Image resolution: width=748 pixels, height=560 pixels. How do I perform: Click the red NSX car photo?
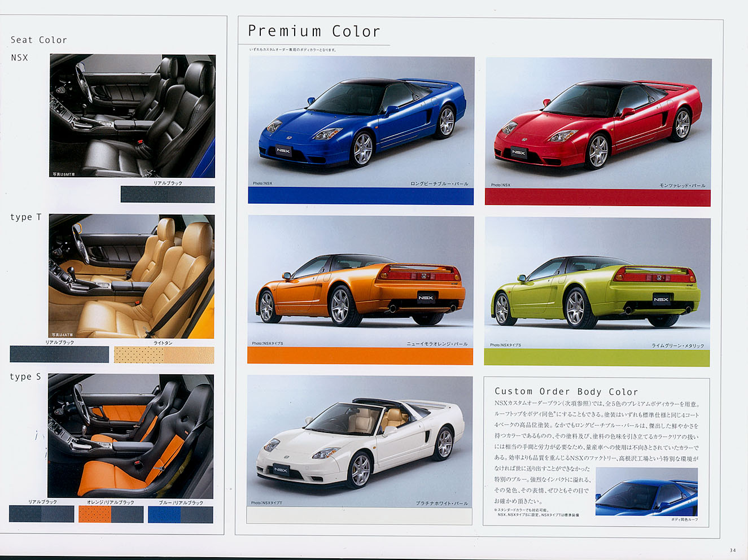(x=598, y=123)
